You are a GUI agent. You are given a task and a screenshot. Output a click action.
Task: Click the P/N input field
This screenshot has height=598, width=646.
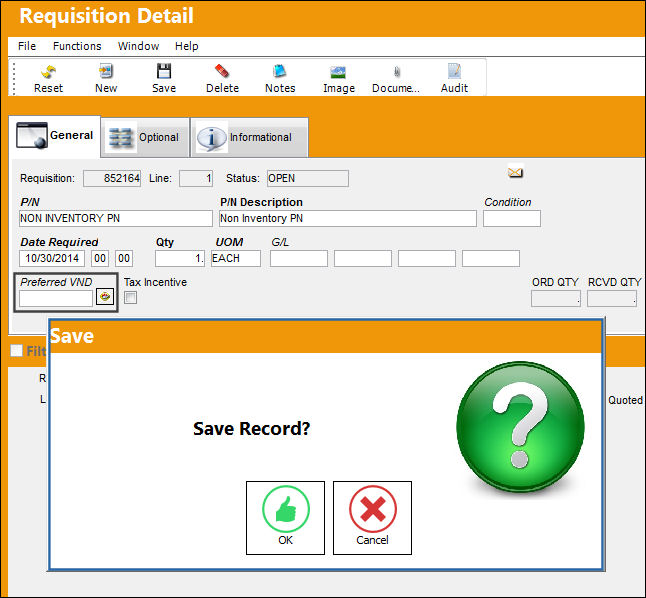coord(116,218)
